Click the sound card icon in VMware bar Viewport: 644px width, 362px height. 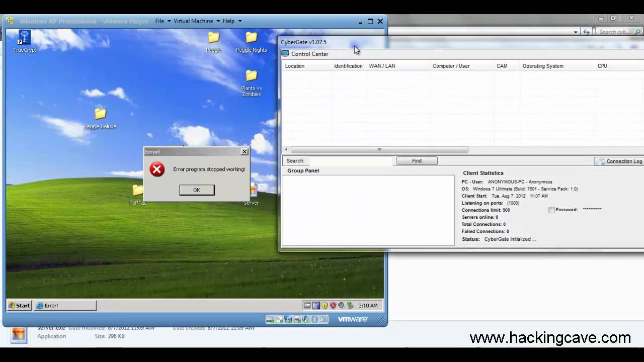[x=306, y=319]
